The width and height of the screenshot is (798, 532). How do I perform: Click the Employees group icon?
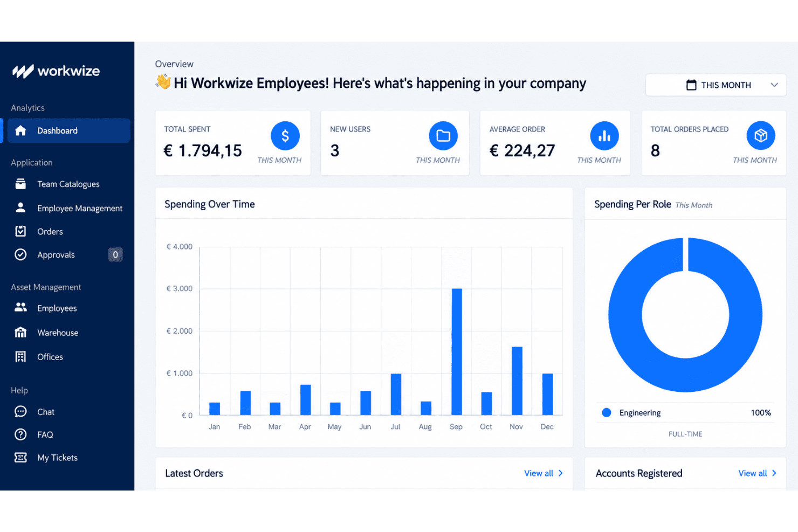click(20, 307)
